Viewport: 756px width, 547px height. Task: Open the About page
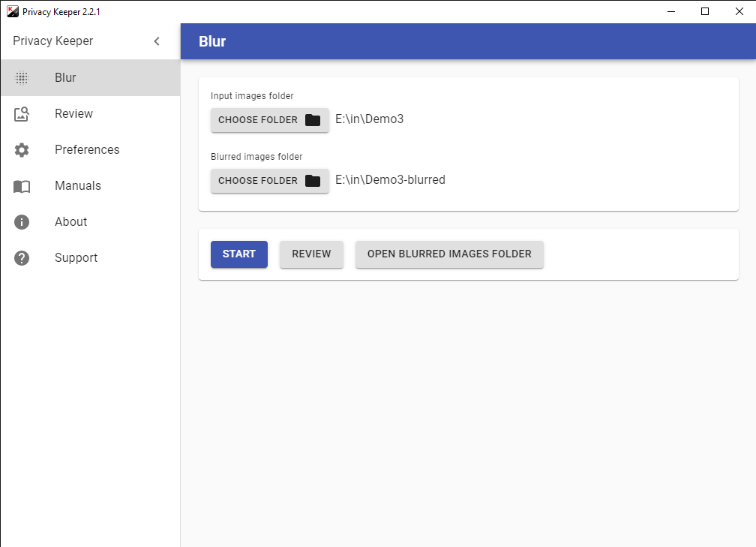point(91,222)
